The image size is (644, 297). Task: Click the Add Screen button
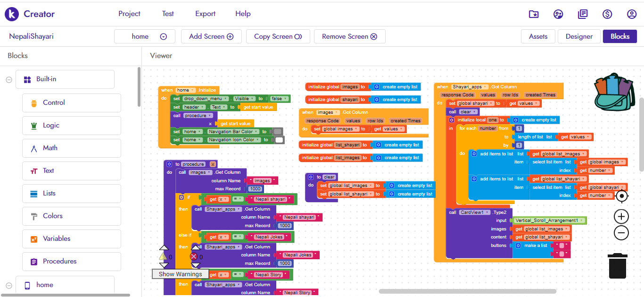(211, 36)
